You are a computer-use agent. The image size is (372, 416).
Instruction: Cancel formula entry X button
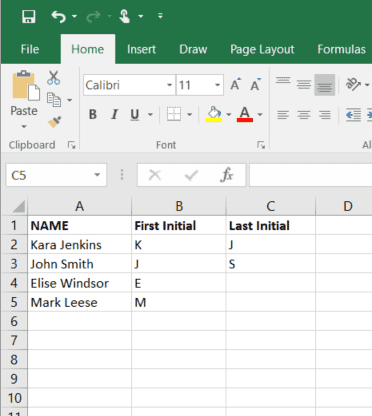tap(155, 175)
